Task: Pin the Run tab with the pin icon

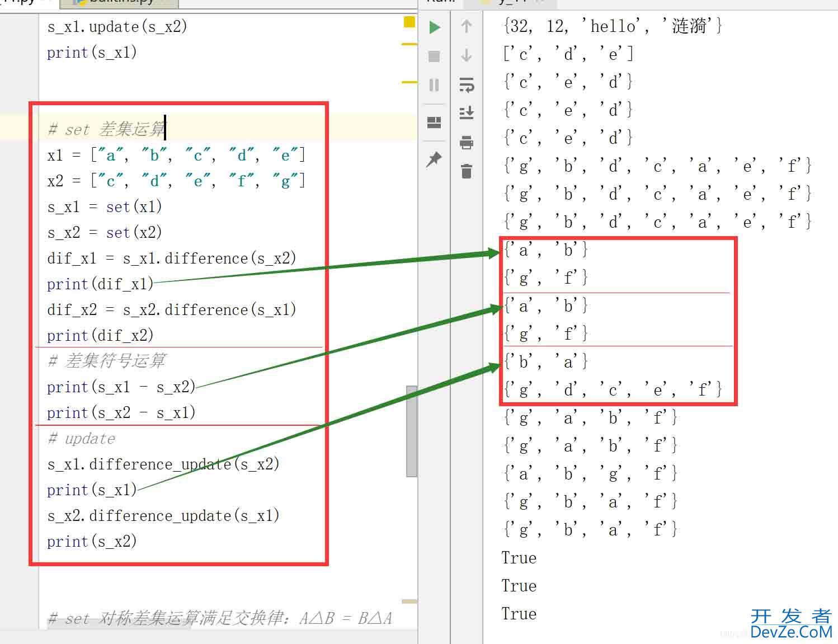Action: 434,159
